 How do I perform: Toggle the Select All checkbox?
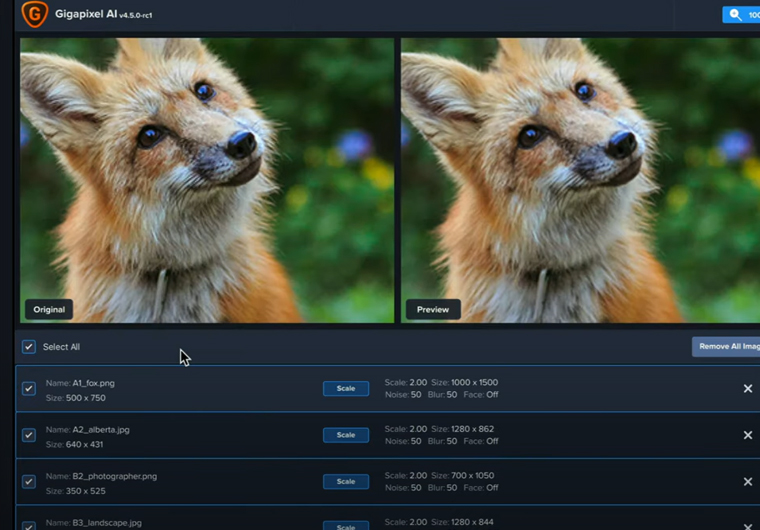[29, 347]
